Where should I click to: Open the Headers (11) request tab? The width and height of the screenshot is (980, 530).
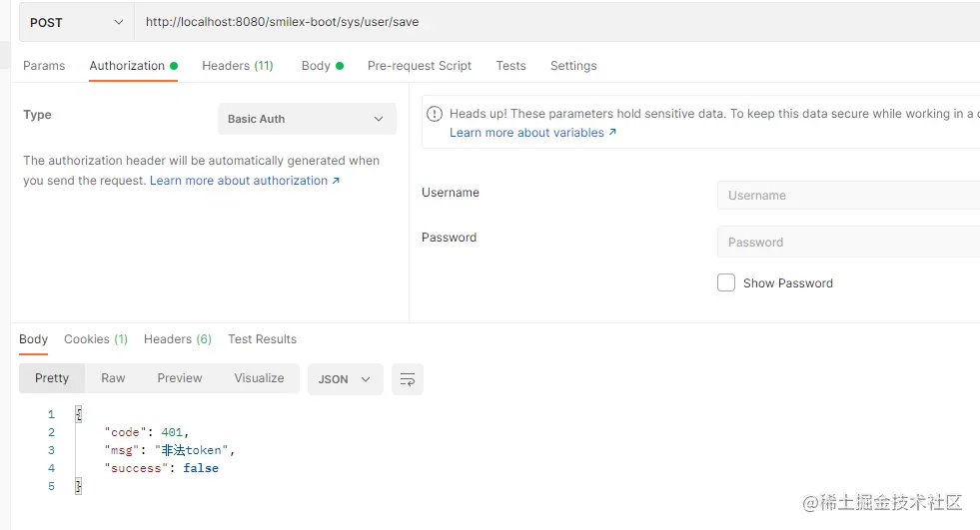[x=237, y=66]
